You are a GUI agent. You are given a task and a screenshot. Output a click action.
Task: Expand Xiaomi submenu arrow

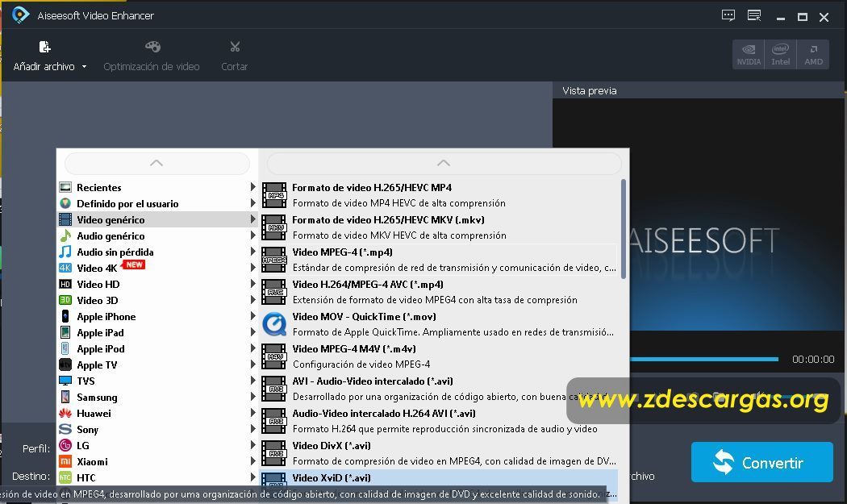click(x=252, y=461)
